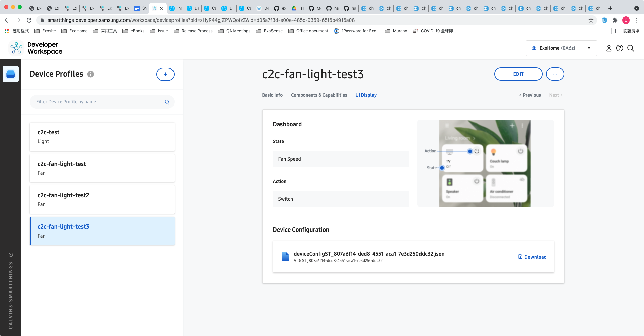Viewport: 644px width, 336px height.
Task: Open the Chrome profile avatar
Action: [x=626, y=20]
